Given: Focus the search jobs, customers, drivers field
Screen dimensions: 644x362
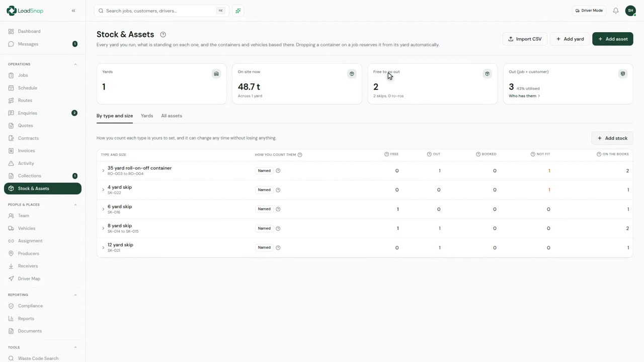Looking at the screenshot, I should 162,11.
